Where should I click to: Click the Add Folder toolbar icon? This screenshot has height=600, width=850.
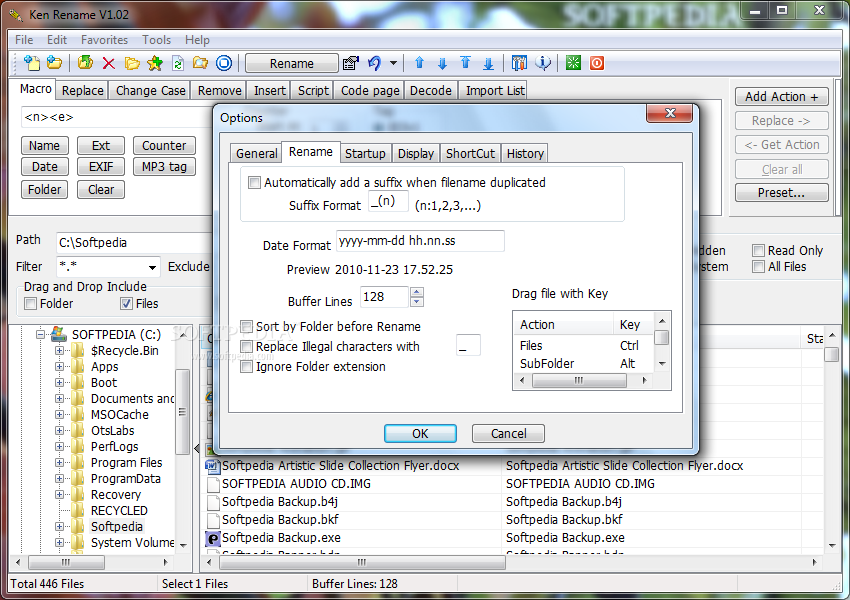pos(54,63)
